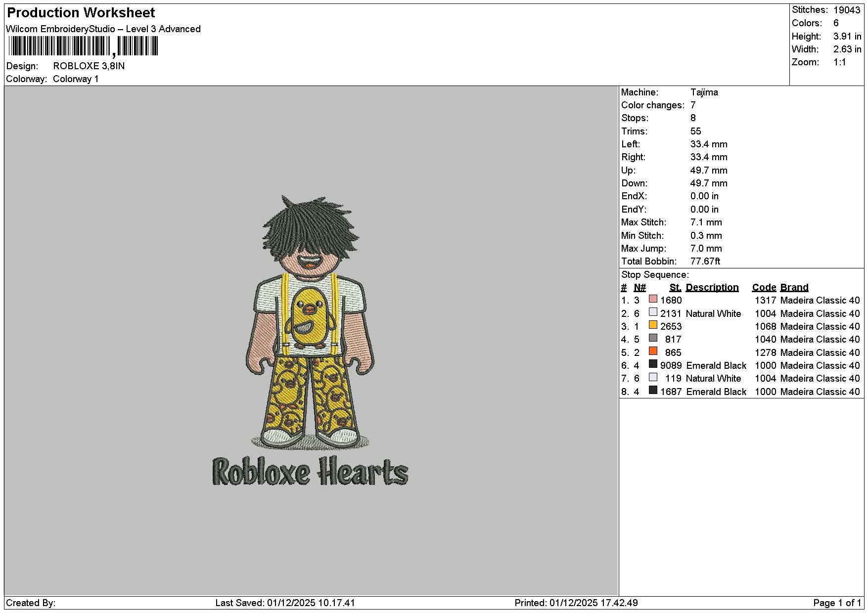Click the Emerald Black swatch beside 9089
The width and height of the screenshot is (868, 613).
point(653,364)
